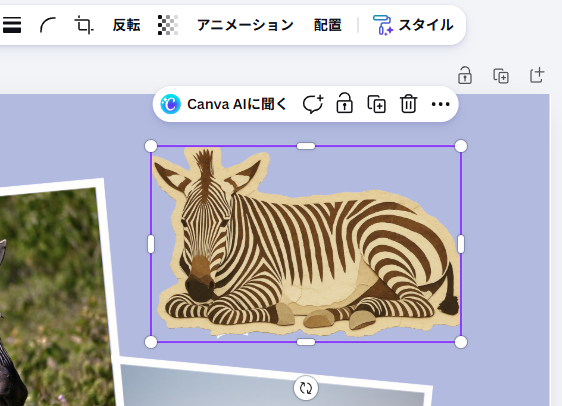Lock the element from floating toolbar
This screenshot has width=562, height=406.
pos(344,104)
